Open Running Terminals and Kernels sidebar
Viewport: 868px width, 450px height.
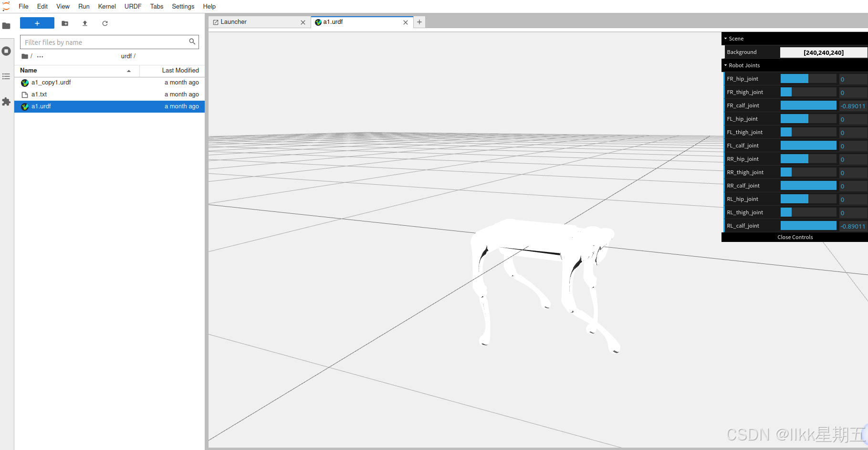pos(6,51)
